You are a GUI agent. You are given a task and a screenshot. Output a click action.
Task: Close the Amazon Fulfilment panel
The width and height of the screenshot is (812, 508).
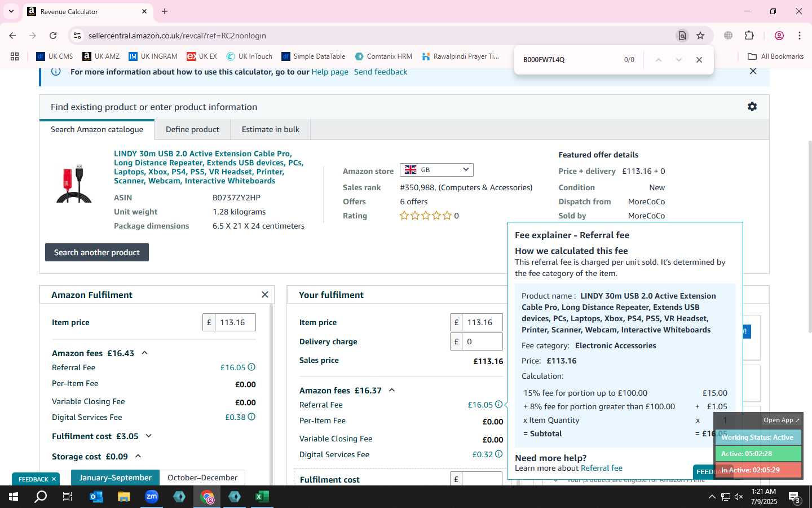tap(265, 295)
